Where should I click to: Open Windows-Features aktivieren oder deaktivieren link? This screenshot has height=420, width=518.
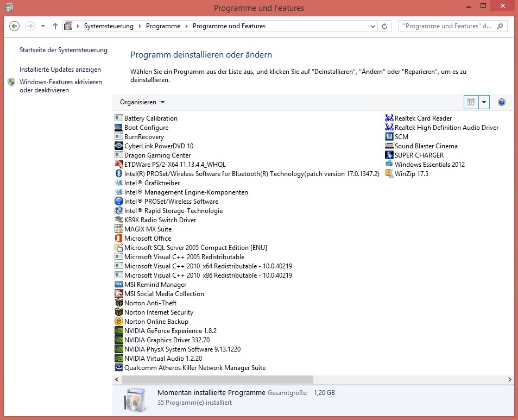tap(61, 86)
